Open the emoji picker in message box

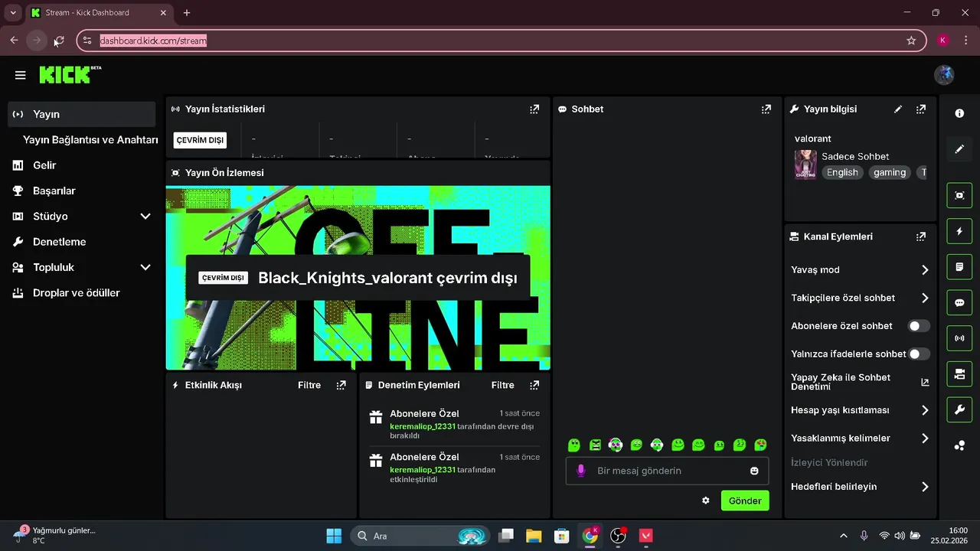(754, 471)
